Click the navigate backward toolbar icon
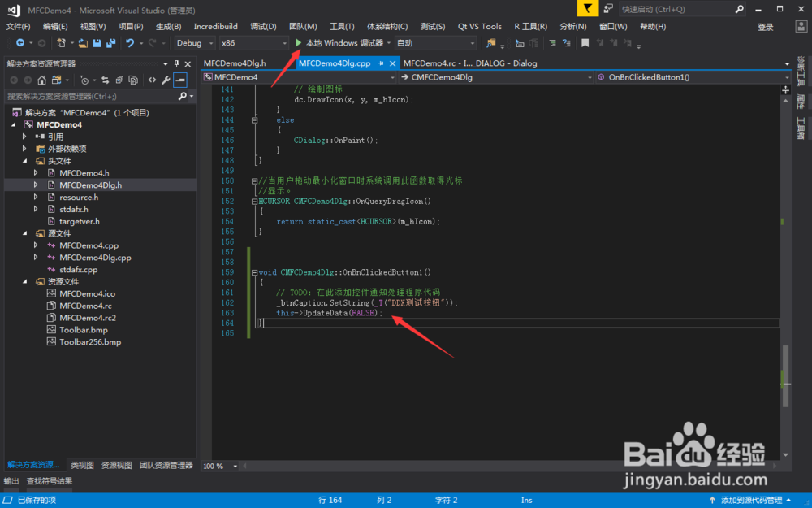Image resolution: width=812 pixels, height=508 pixels. 20,43
